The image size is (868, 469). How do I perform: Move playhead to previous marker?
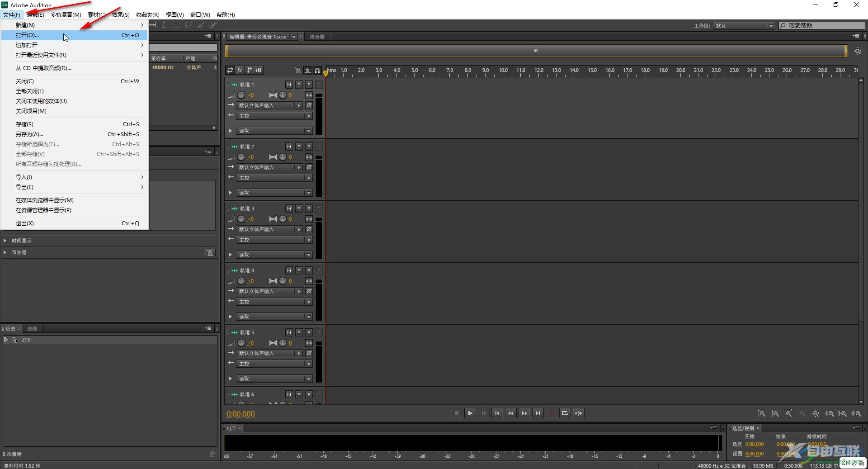pyautogui.click(x=497, y=413)
